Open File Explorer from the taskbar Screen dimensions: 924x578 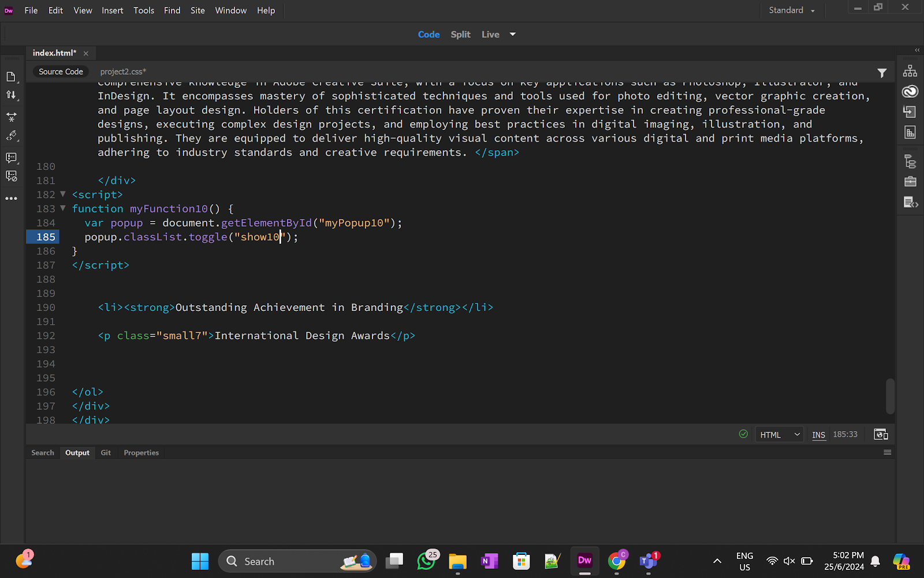(x=457, y=561)
